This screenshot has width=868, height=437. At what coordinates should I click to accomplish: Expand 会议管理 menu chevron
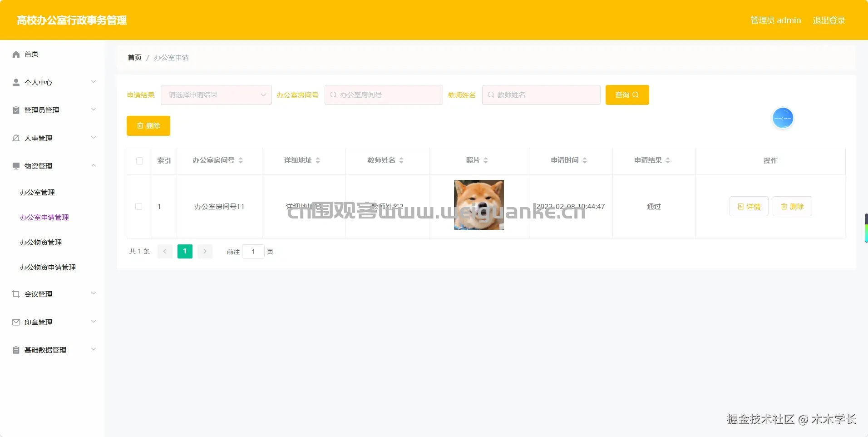94,293
